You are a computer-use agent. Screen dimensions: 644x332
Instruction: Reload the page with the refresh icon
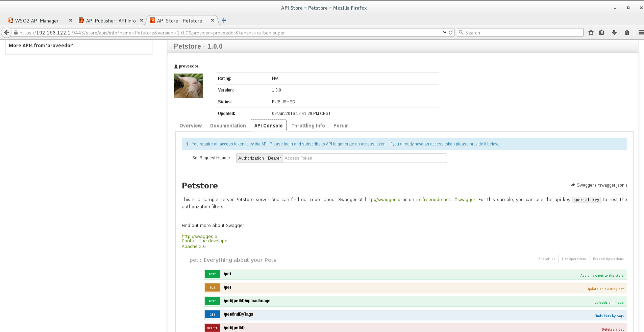(x=450, y=32)
